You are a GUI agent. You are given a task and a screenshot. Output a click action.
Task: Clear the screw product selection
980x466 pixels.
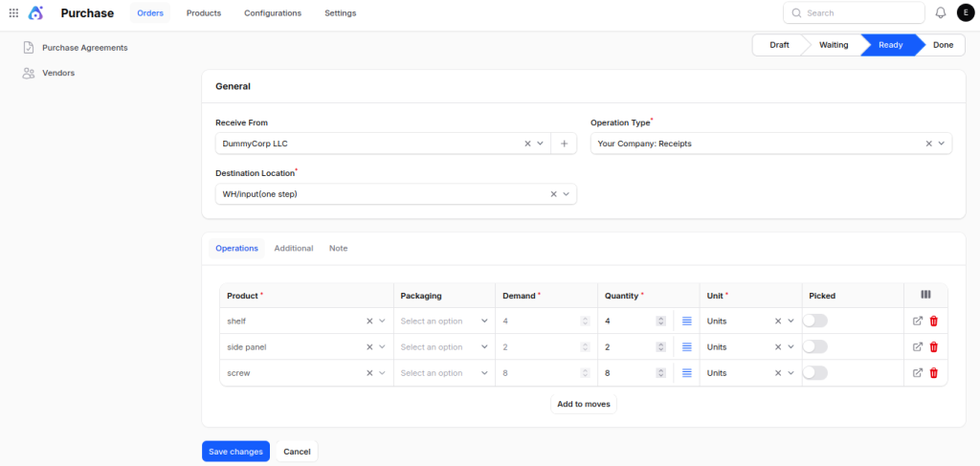[369, 373]
